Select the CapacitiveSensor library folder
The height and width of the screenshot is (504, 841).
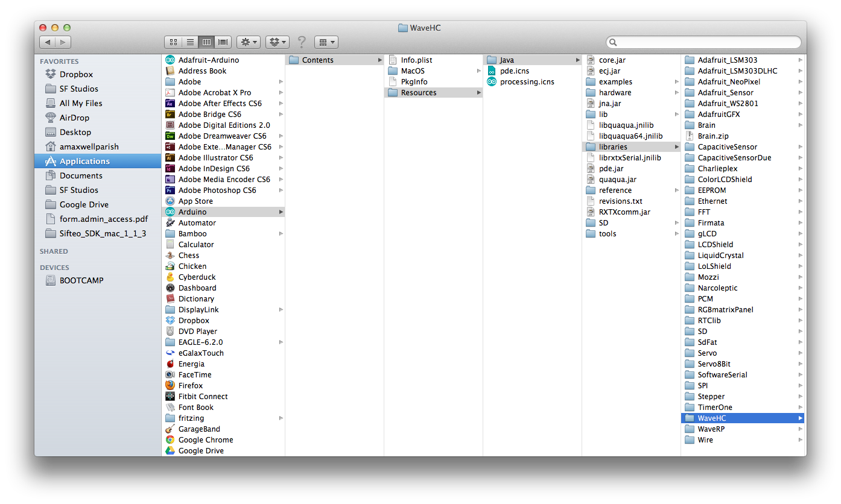point(743,146)
